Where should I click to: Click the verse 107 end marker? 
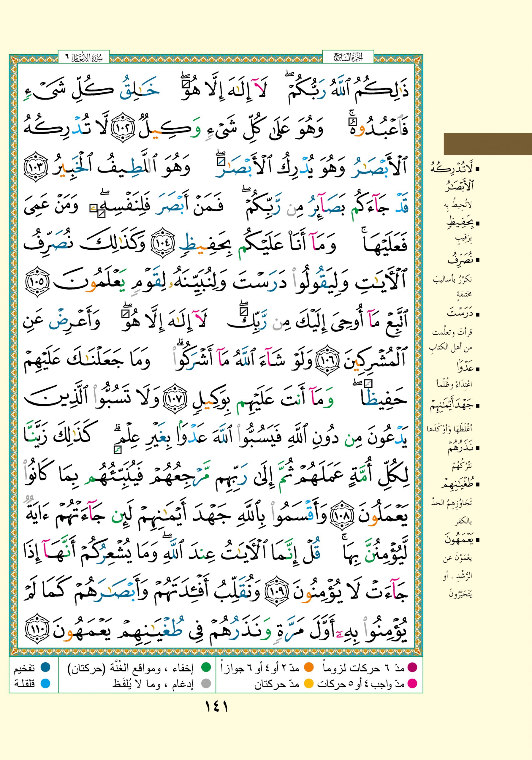[172, 400]
